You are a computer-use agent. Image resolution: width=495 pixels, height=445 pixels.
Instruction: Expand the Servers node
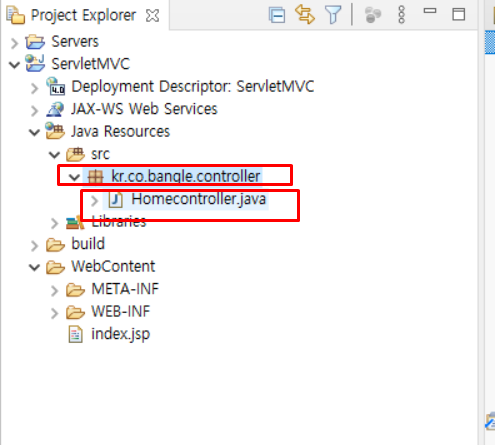click(14, 43)
